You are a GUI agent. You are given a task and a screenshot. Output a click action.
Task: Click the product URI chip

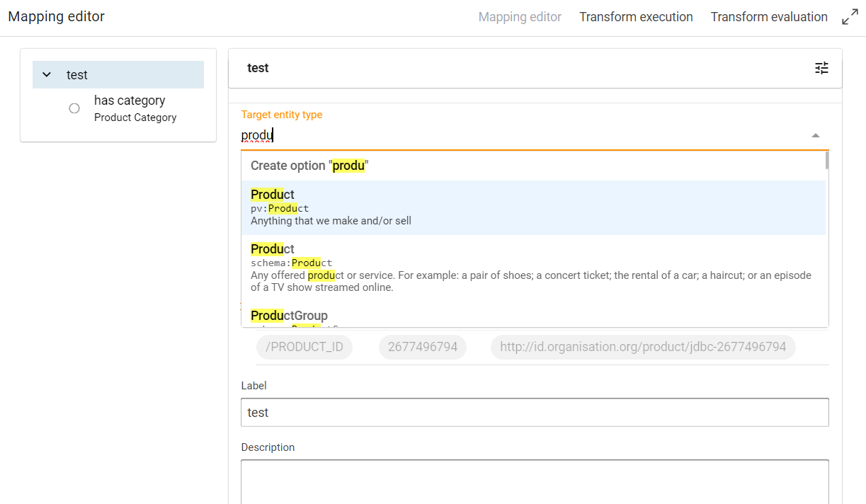click(642, 348)
